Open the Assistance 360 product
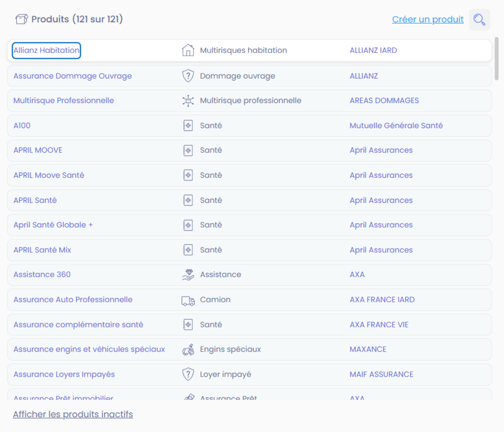 coord(42,275)
